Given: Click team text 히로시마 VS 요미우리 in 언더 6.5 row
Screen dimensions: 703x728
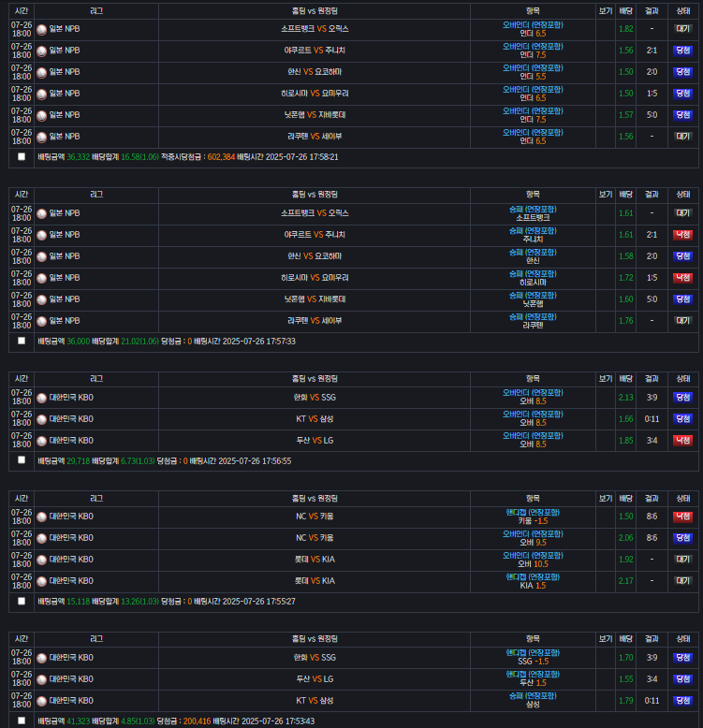Looking at the screenshot, I should point(315,94).
